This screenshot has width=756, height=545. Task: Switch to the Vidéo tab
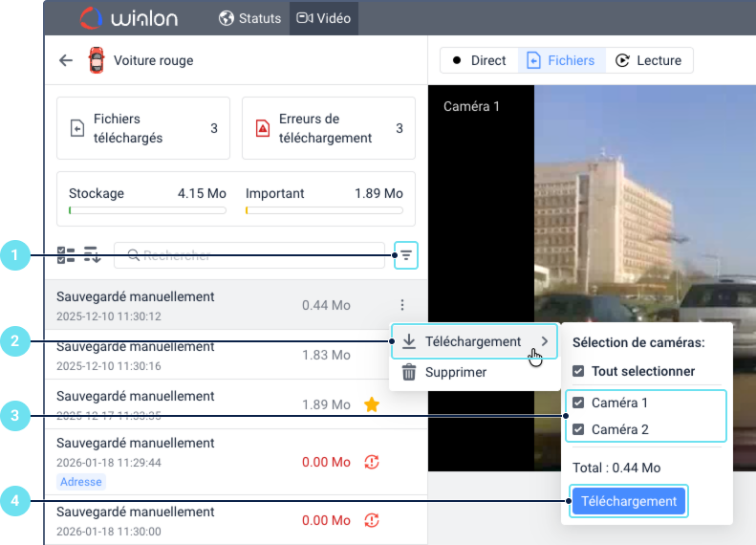[x=323, y=18]
